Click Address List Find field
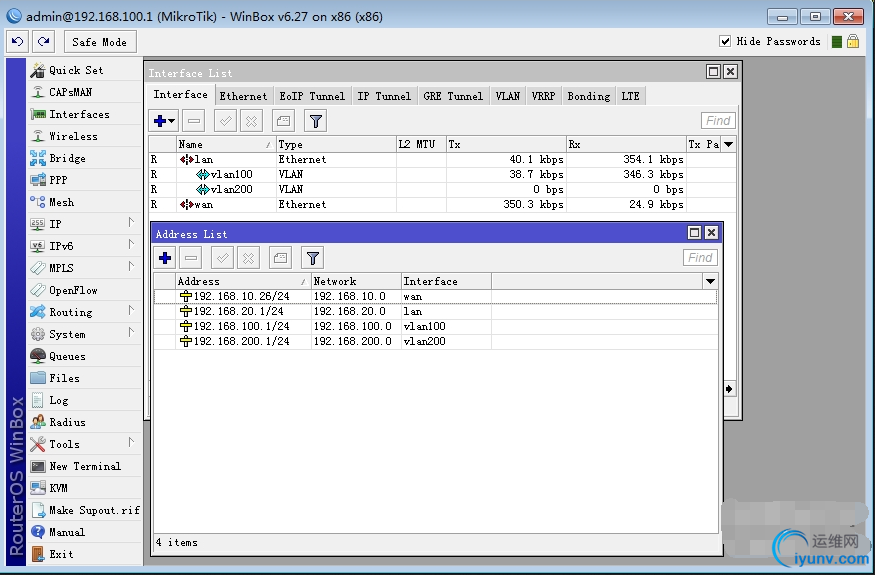Image resolution: width=875 pixels, height=575 pixels. click(700, 258)
